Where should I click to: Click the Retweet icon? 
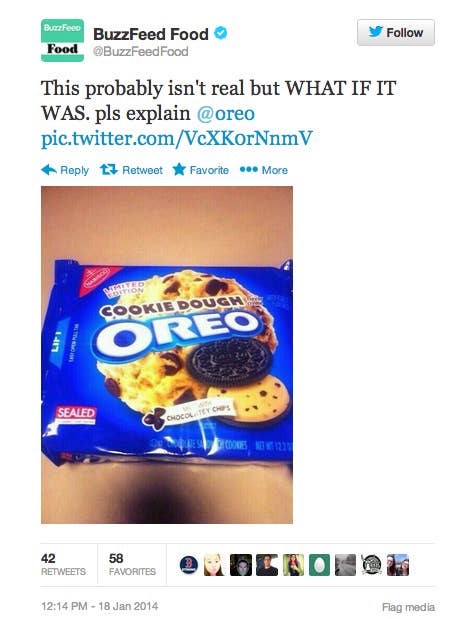click(109, 170)
